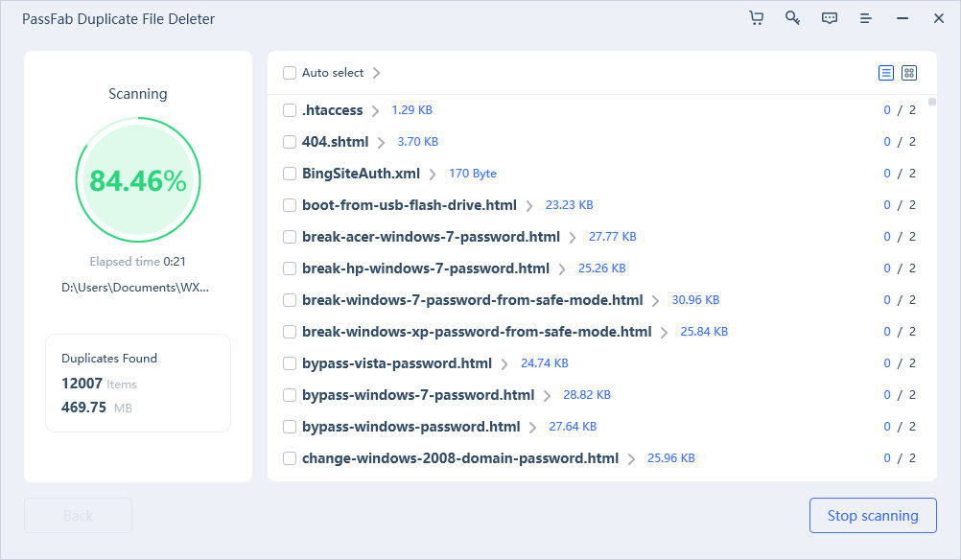
Task: Select the BingSiteAuth.xml checkbox
Action: click(x=290, y=174)
